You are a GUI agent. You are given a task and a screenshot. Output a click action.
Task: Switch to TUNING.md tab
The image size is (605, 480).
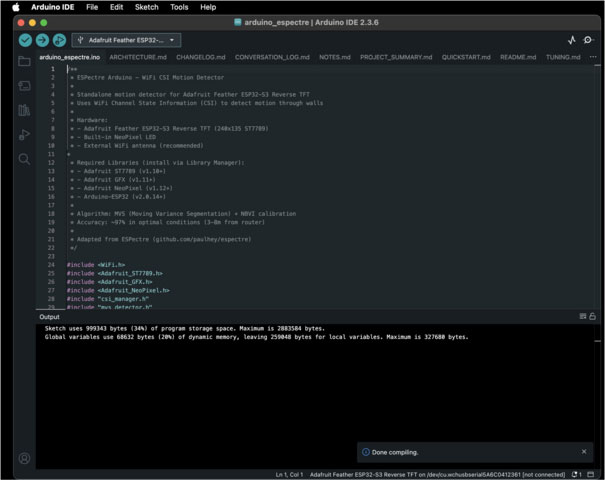coord(563,57)
